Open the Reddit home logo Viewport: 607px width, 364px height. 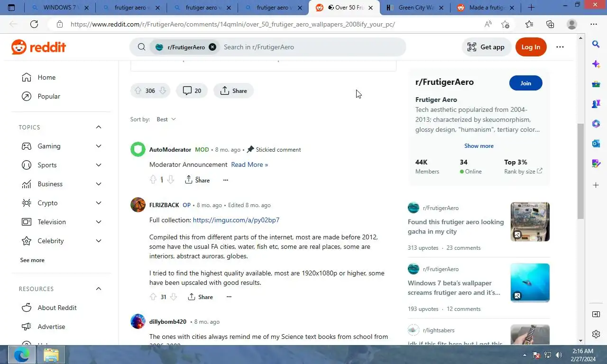(x=38, y=47)
